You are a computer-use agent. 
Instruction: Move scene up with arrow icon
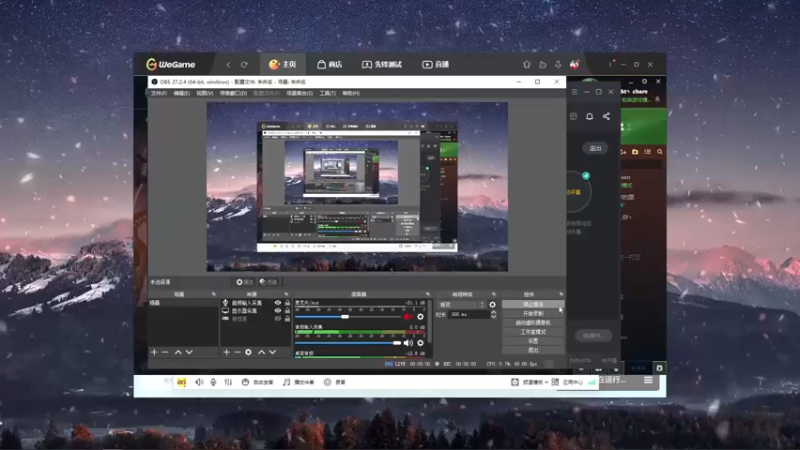pyautogui.click(x=178, y=352)
